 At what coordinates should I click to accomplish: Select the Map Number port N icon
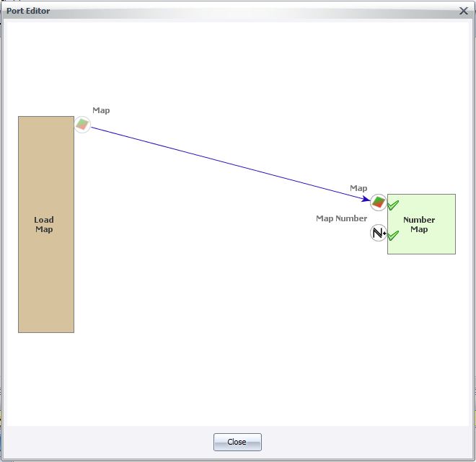click(379, 233)
